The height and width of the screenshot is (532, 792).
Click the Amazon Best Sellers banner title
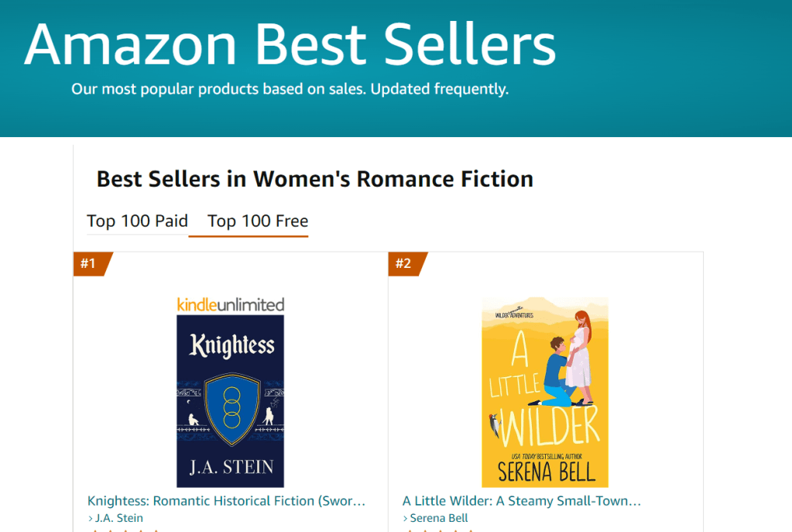(290, 43)
